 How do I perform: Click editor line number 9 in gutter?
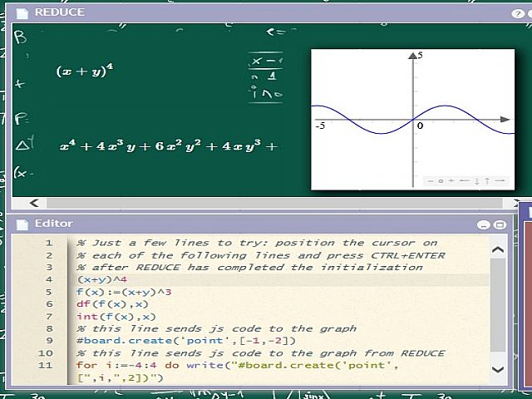point(49,341)
